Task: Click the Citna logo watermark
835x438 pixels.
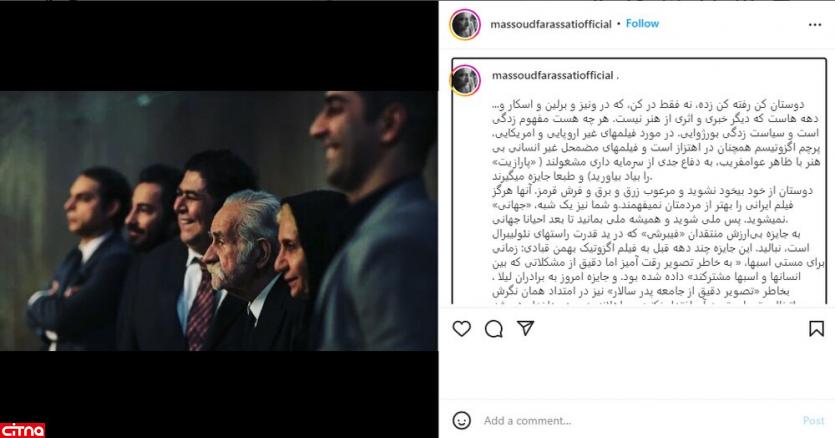Action: tap(22, 430)
